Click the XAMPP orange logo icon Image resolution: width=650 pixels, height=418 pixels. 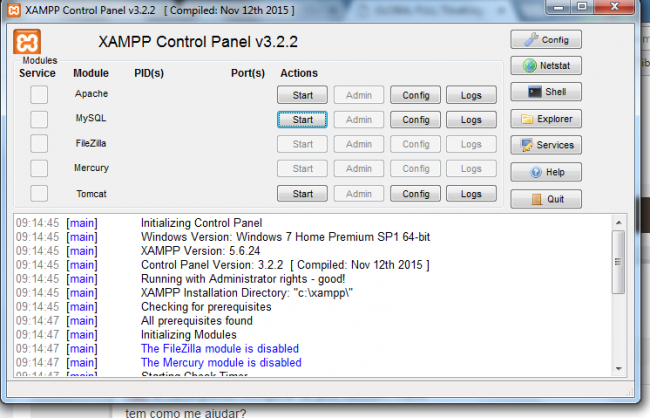pyautogui.click(x=27, y=41)
